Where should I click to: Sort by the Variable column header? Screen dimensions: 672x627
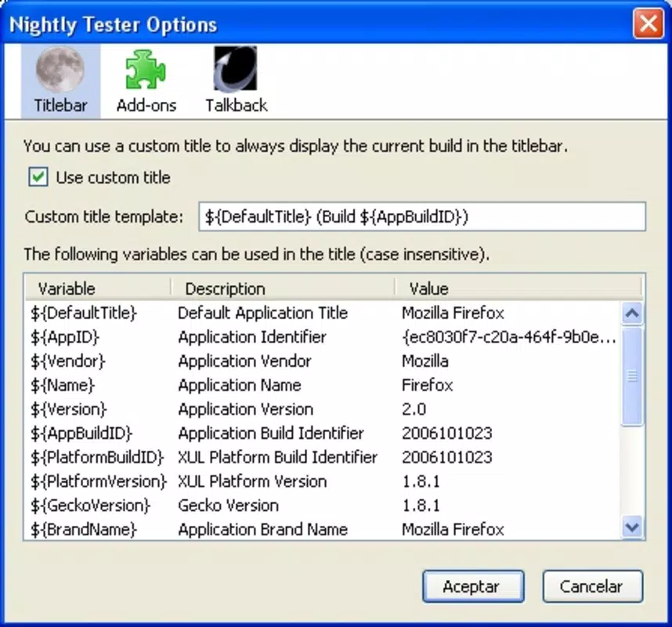(98, 288)
